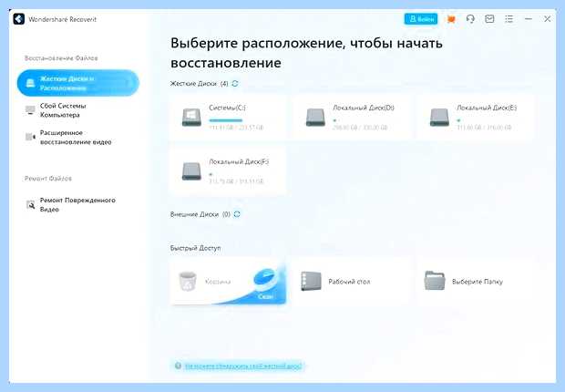Viewport: 565px width, 392px height.
Task: Click the Локальный Диск(F:) label
Action: [x=239, y=161]
